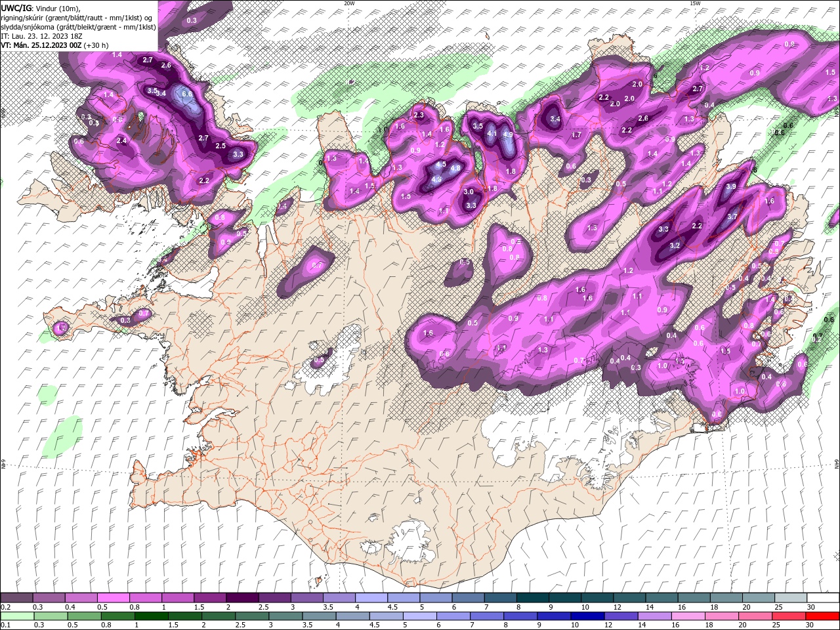
Task: Click the dark teal 8 swatch in upper legend
Action: click(x=532, y=598)
